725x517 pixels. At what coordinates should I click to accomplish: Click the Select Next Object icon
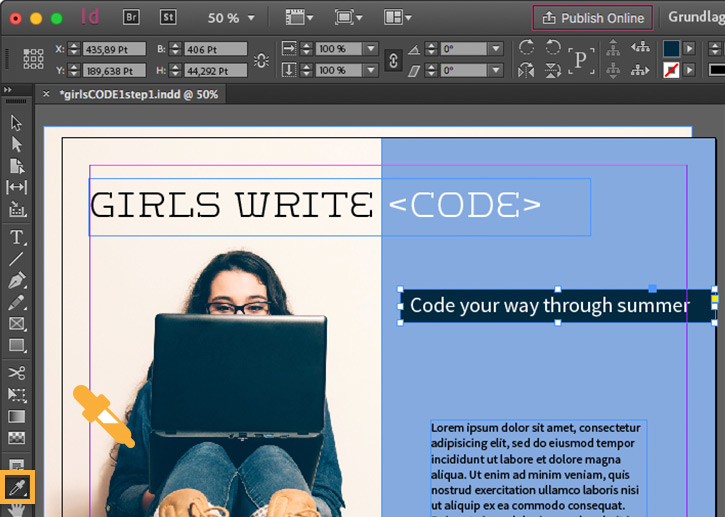coord(640,70)
